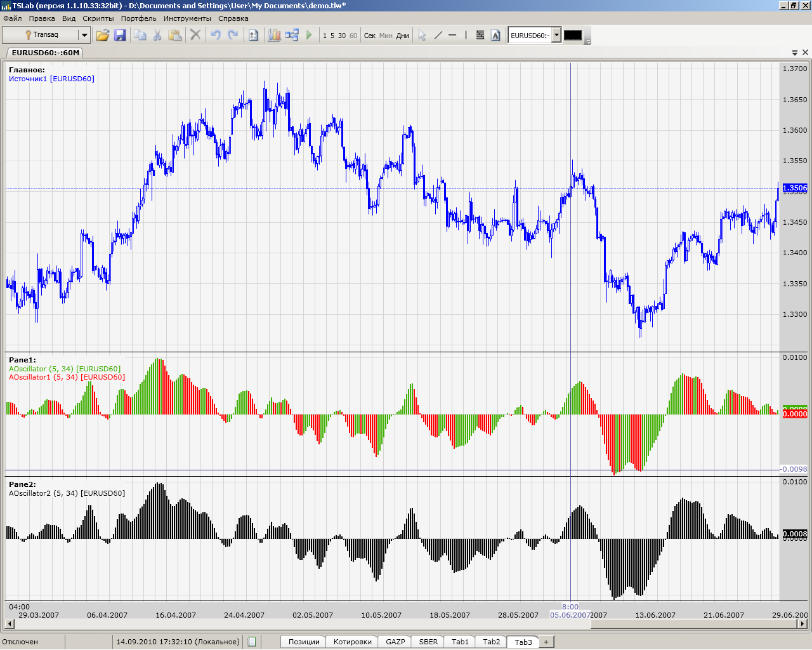The image size is (812, 650).
Task: Run script with the green play arrow
Action: coord(309,35)
